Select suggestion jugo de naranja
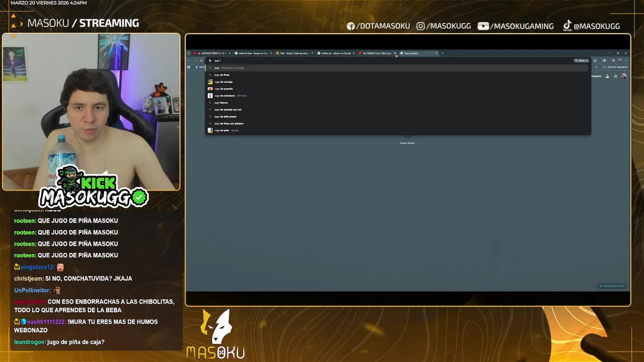Viewport: 644px width, 362px height. pos(397,82)
